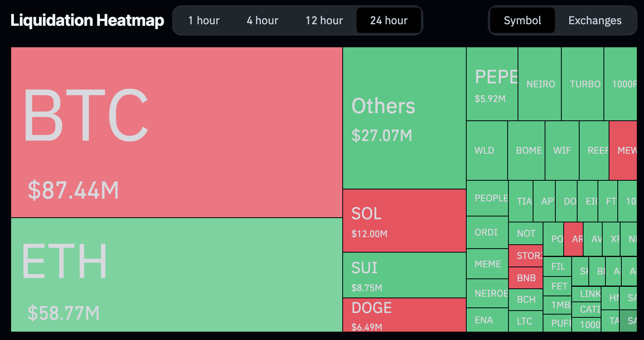Toggle view to Exchanges

595,20
